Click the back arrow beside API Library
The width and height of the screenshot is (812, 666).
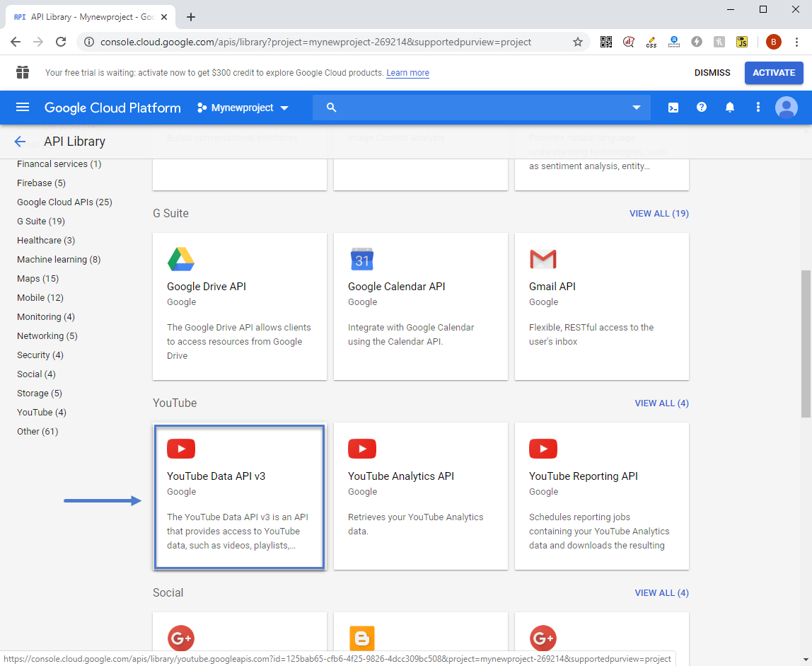pos(20,142)
